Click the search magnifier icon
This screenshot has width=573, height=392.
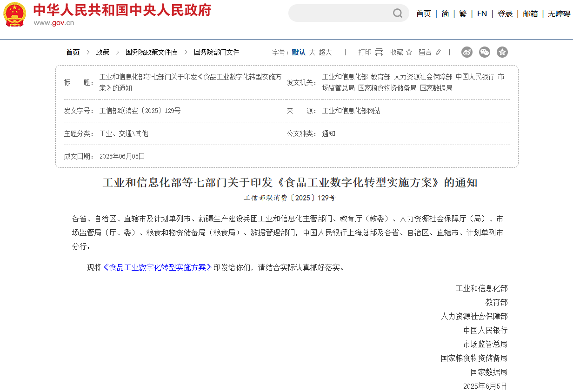tap(398, 13)
